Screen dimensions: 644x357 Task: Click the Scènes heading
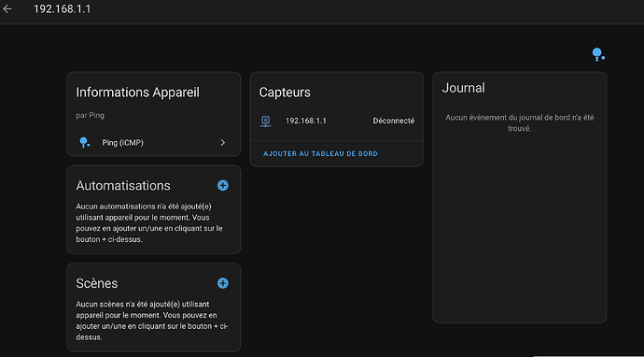[97, 283]
